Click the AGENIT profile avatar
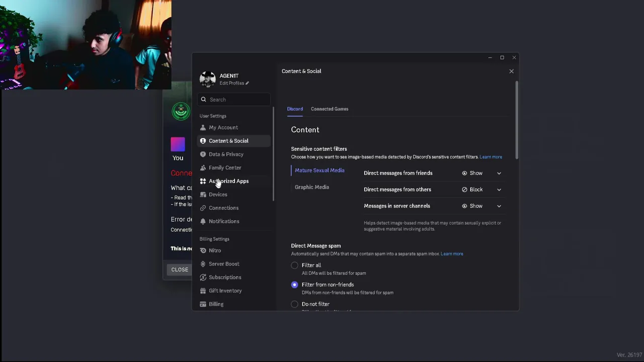The height and width of the screenshot is (362, 644). 207,79
